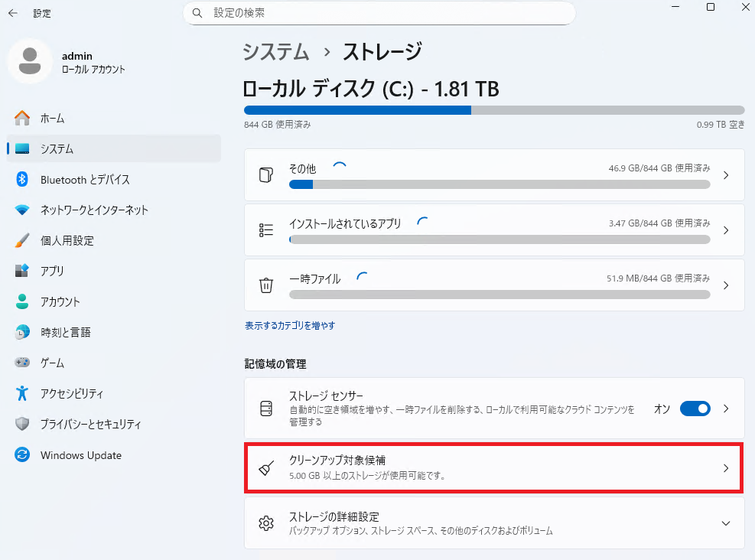The image size is (755, 560).
Task: Click the back arrow icon in title bar
Action: click(13, 13)
